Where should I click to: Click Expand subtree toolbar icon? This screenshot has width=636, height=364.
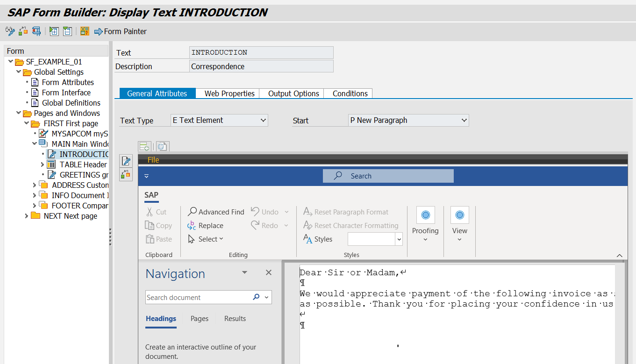(x=54, y=31)
